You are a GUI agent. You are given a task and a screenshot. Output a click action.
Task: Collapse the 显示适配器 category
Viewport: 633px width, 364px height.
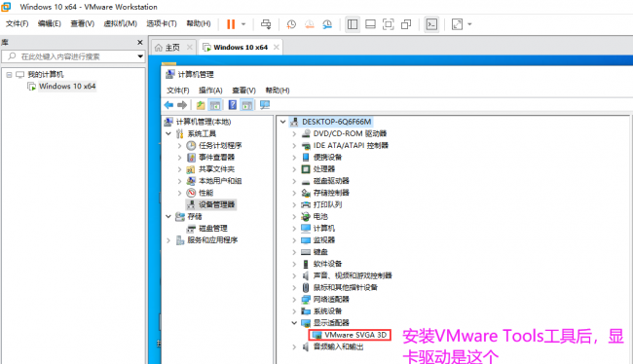[294, 323]
